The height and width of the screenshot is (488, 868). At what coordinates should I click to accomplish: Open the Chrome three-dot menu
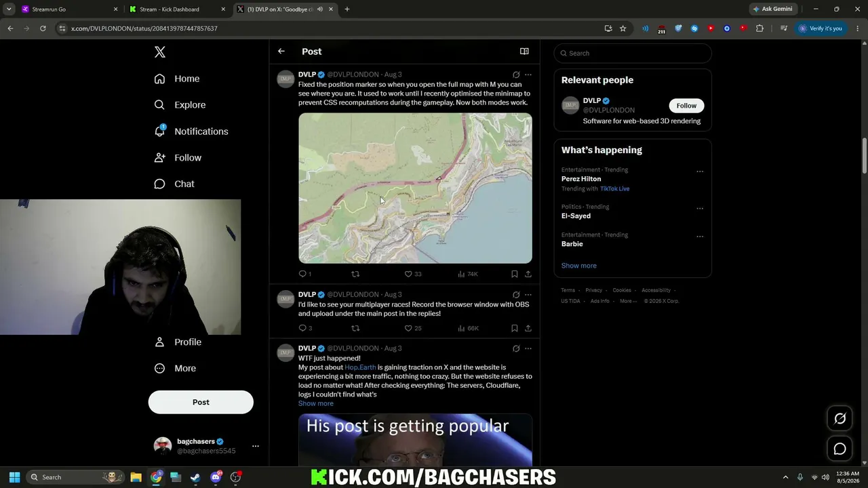coord(856,28)
